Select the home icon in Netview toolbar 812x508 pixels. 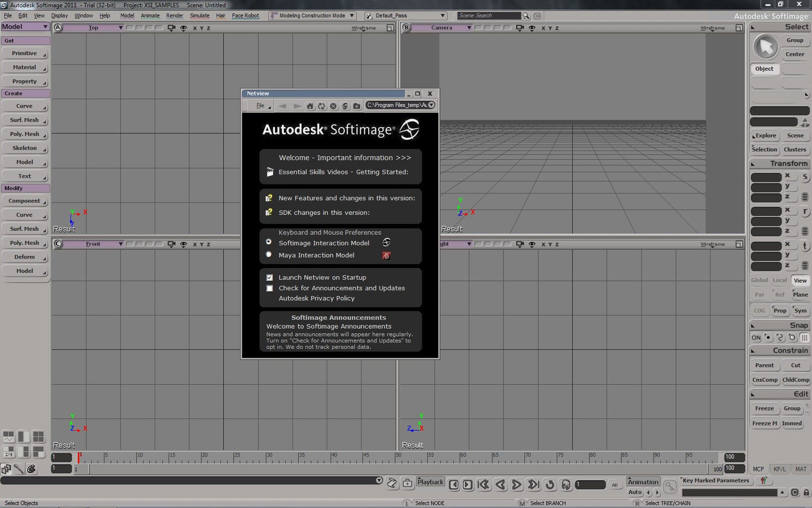pyautogui.click(x=310, y=105)
